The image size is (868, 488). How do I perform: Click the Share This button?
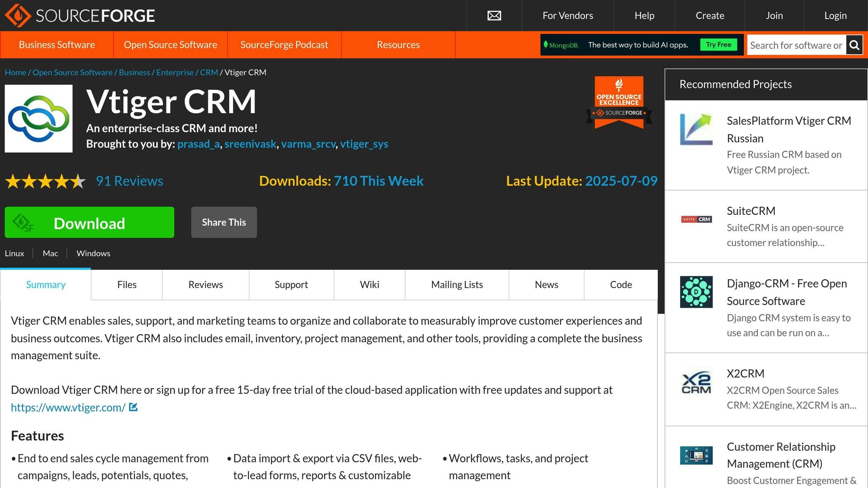tap(224, 222)
